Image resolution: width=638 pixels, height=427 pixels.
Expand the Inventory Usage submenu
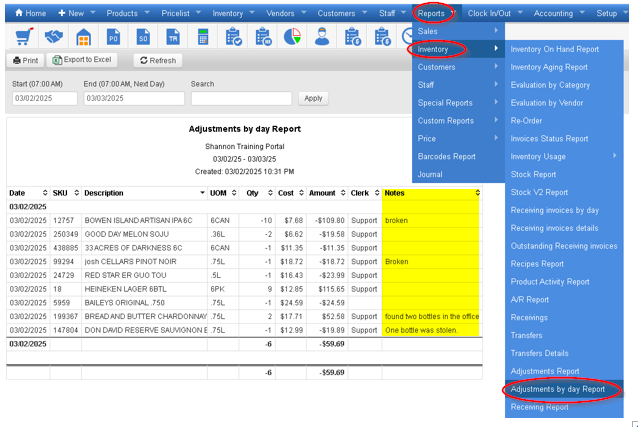click(564, 157)
